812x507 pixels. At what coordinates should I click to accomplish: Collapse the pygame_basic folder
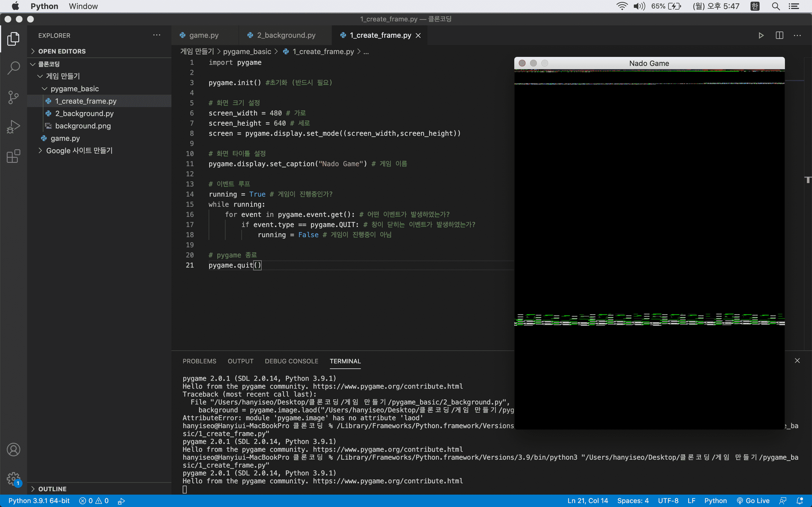coord(74,88)
